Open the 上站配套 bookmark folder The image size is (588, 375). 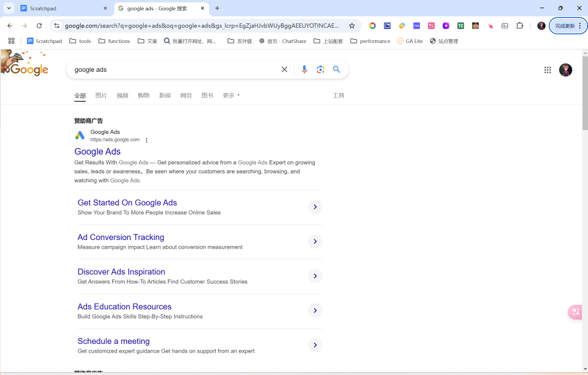(328, 41)
